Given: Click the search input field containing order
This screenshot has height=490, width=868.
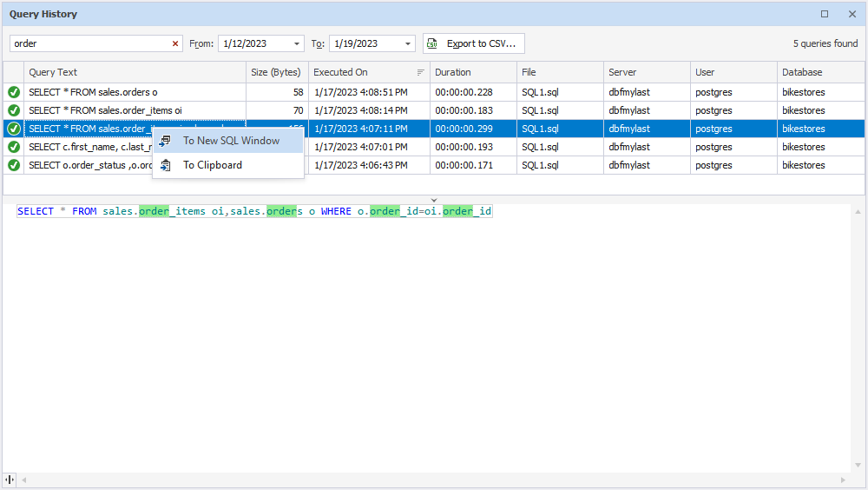Looking at the screenshot, I should click(87, 43).
